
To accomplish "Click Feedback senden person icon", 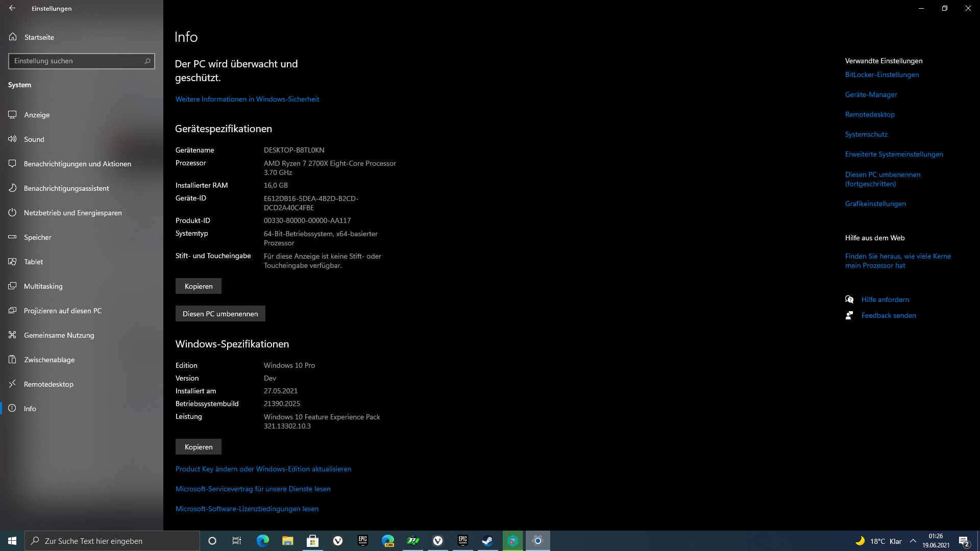I will point(849,315).
